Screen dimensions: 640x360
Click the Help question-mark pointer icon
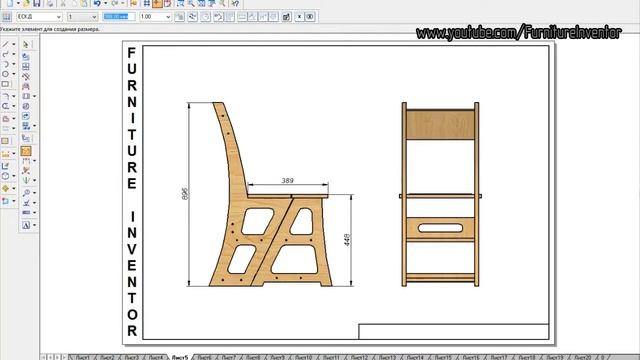click(x=235, y=3)
